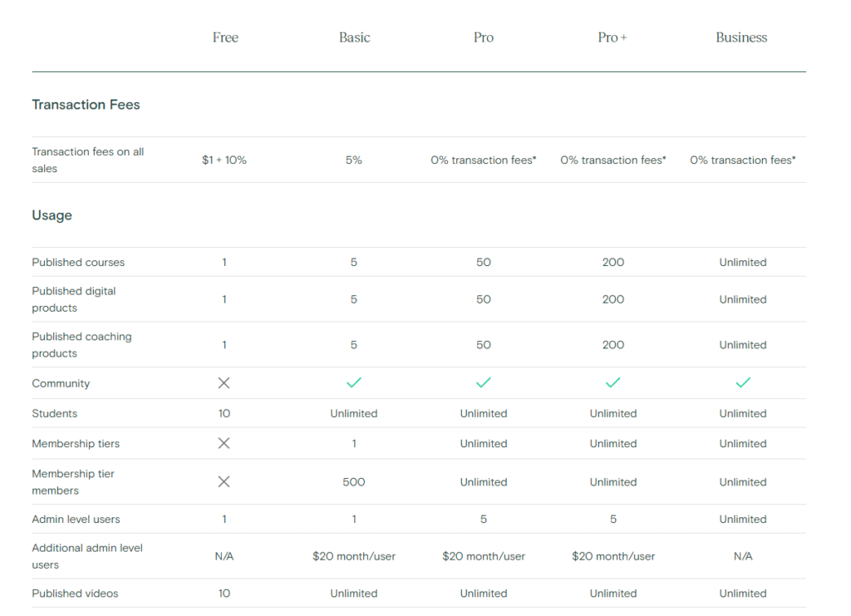Screen dimensions: 851x616
Task: Click the Business plan Community checkmark
Action: click(x=743, y=382)
